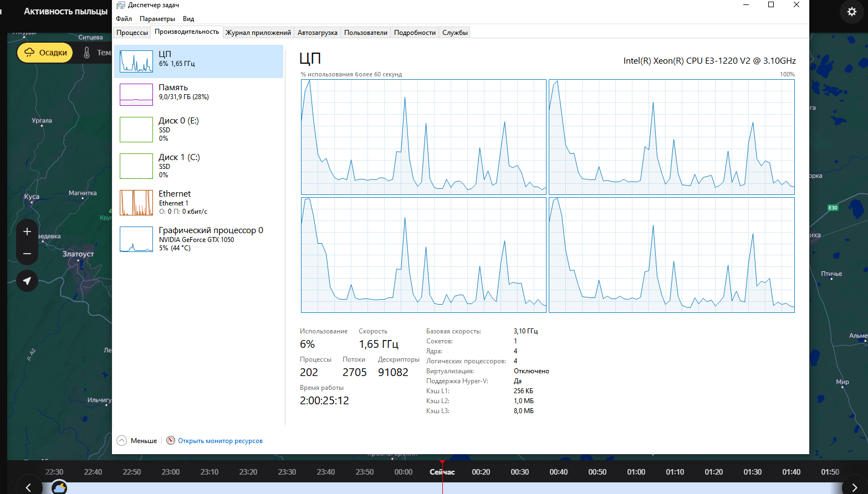Screen dimensions: 868x494
Task: Select the Память graph thumbnail
Action: tap(136, 95)
